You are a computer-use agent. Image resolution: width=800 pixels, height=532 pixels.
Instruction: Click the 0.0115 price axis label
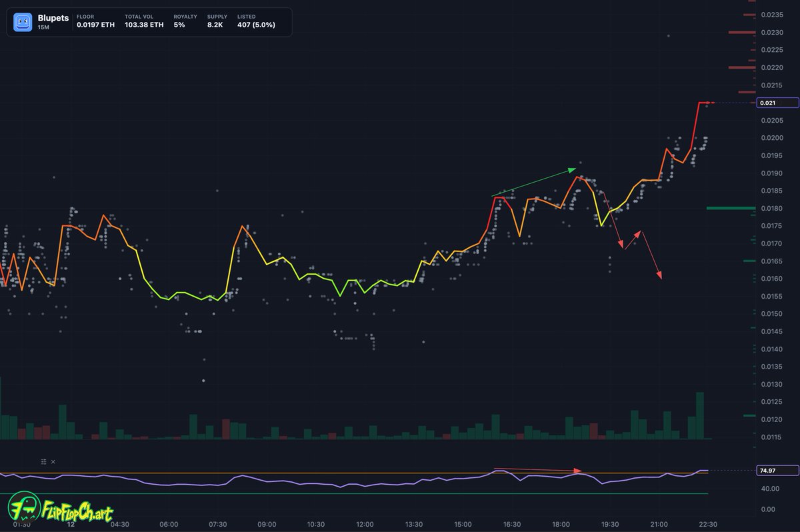point(772,437)
